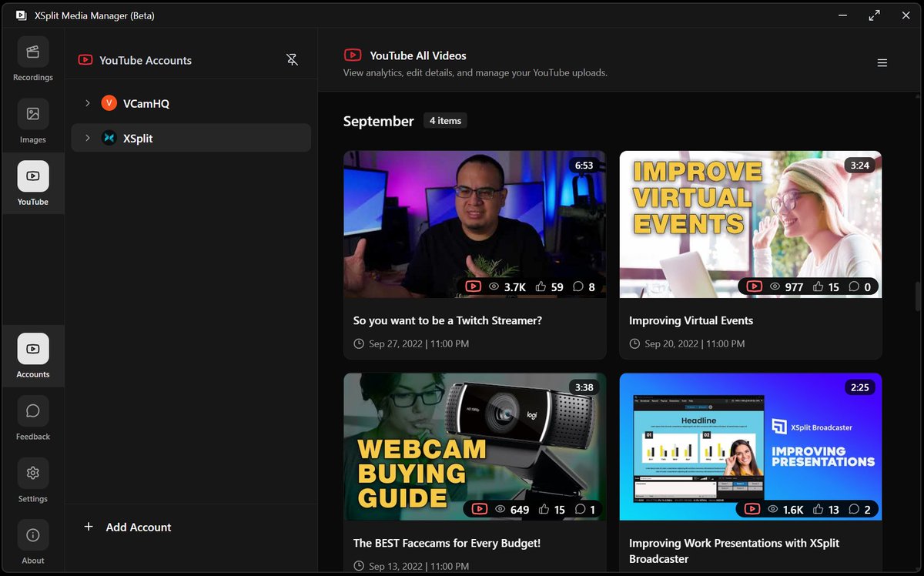Expand the VCamHQ account

[88, 102]
